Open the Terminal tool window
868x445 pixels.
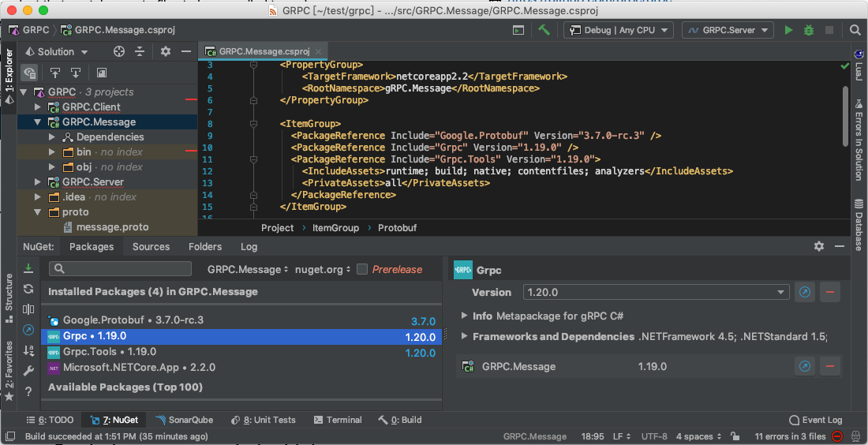[338, 420]
